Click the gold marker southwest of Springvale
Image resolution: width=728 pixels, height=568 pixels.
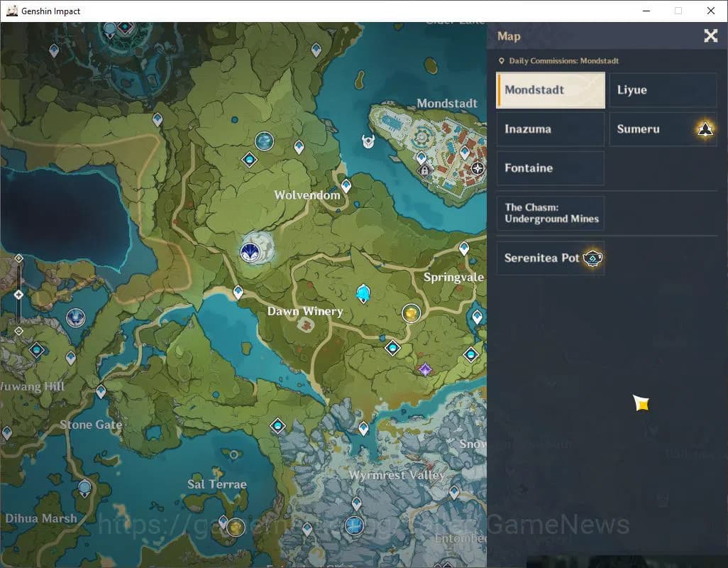pyautogui.click(x=411, y=312)
